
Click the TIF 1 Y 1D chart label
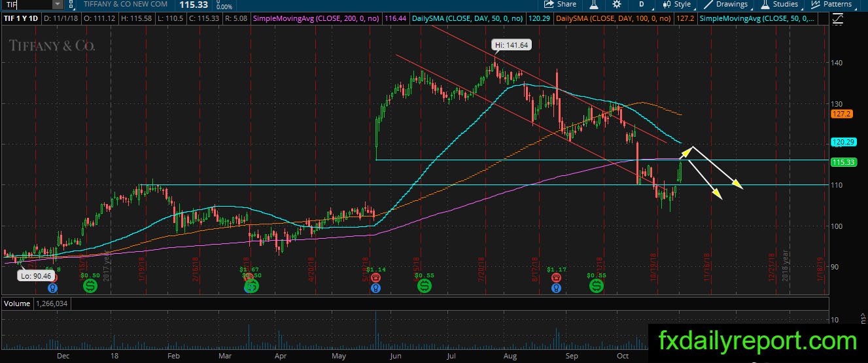click(22, 19)
